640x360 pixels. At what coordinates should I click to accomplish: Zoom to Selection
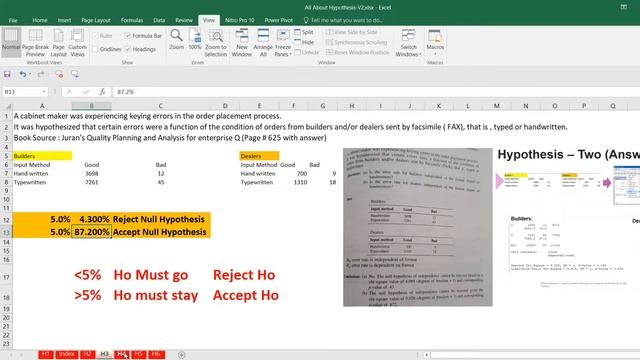(x=216, y=43)
